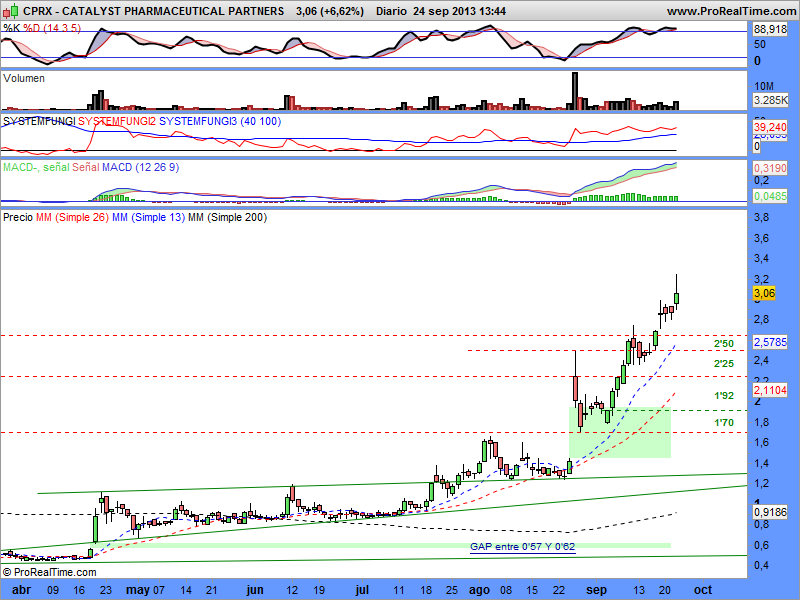Click the red SYSTEMFUNGI2 indicator label
800x600 pixels.
click(x=117, y=121)
